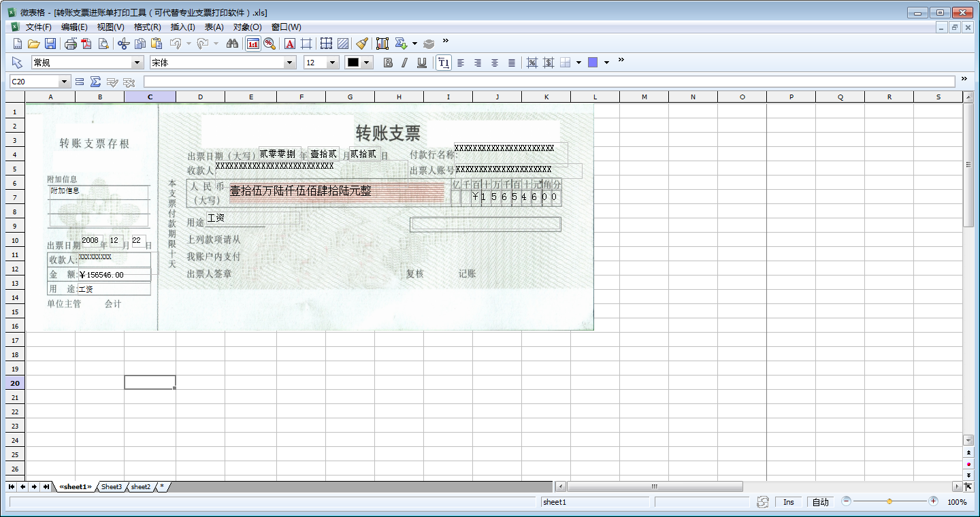Open print preview with the magnifier page icon
This screenshot has width=980, height=517.
103,44
